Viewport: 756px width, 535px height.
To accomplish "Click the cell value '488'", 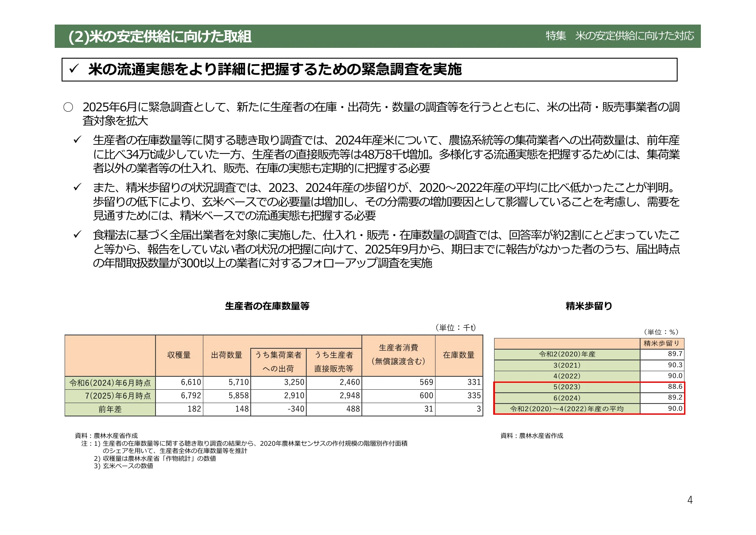I will click(x=353, y=409).
